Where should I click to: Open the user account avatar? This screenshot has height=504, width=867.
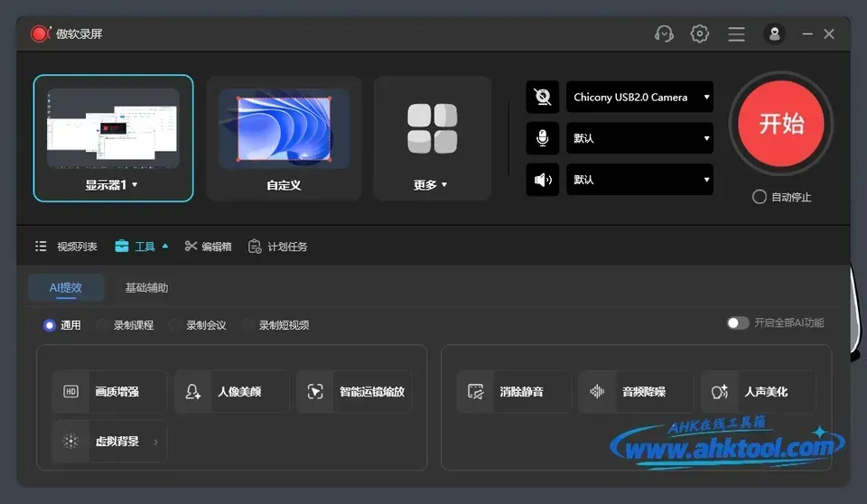774,33
